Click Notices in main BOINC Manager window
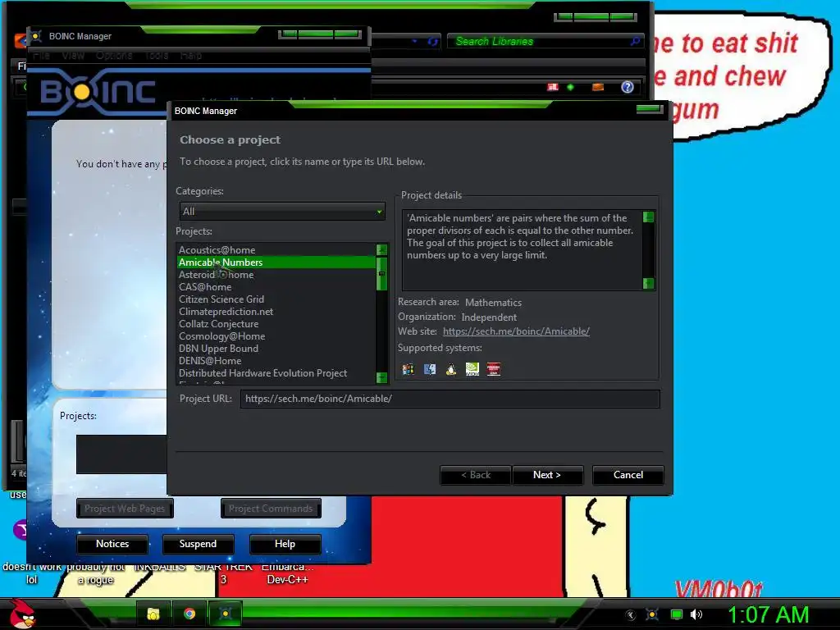Image resolution: width=840 pixels, height=630 pixels. (112, 544)
